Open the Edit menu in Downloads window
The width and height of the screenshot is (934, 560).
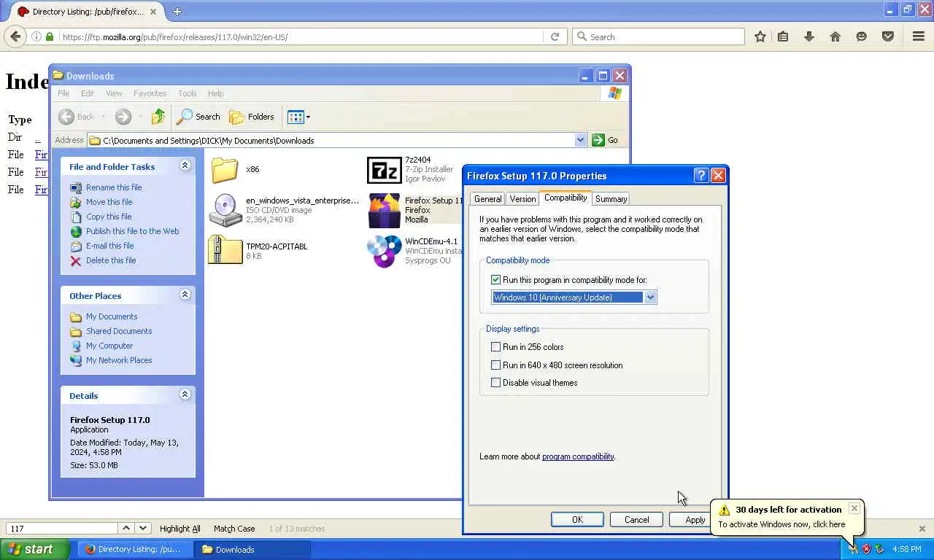(88, 93)
